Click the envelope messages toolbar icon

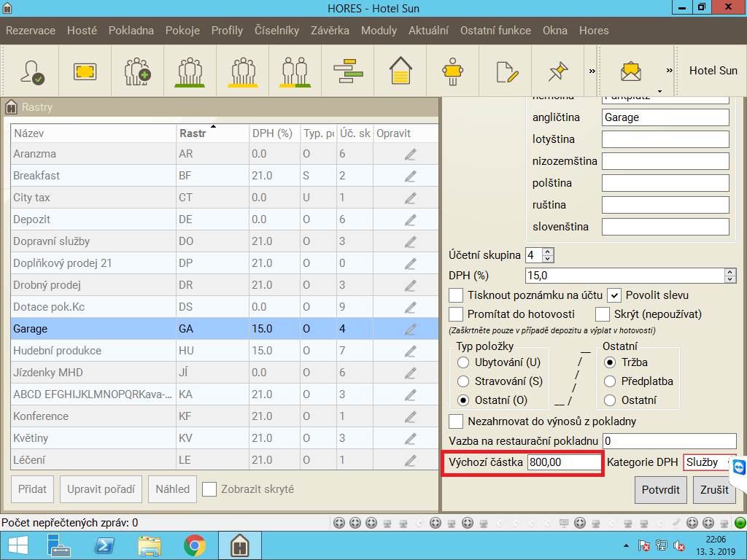pos(630,71)
